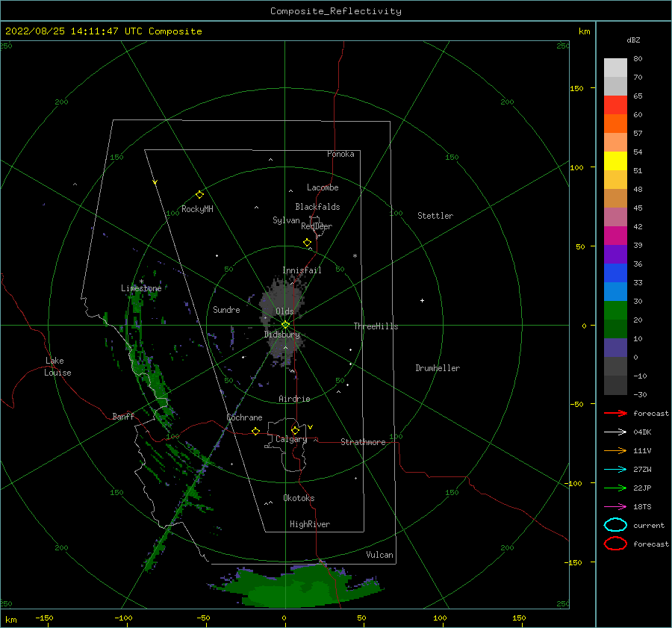Image resolution: width=672 pixels, height=628 pixels.
Task: Click the Olds label near radar center
Action: tap(284, 311)
